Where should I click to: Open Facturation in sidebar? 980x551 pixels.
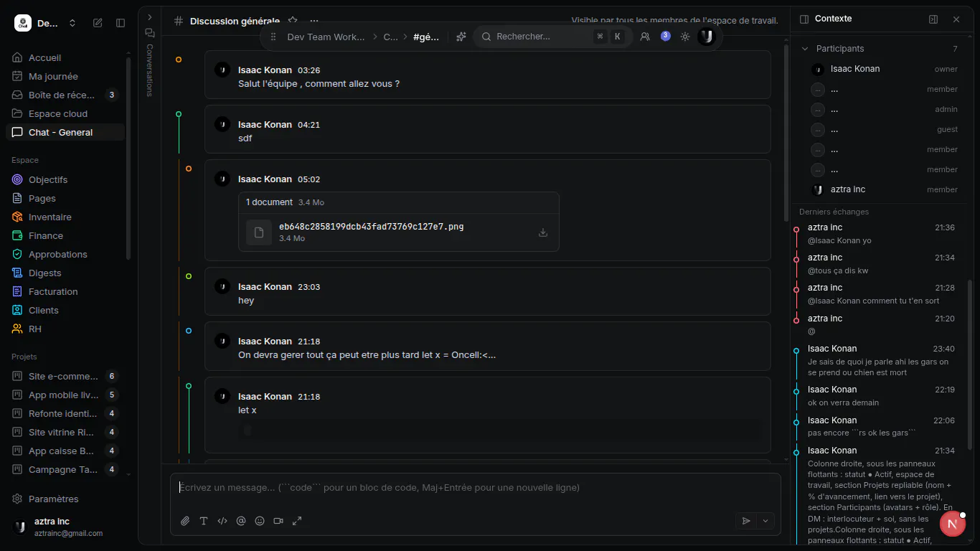point(65,291)
